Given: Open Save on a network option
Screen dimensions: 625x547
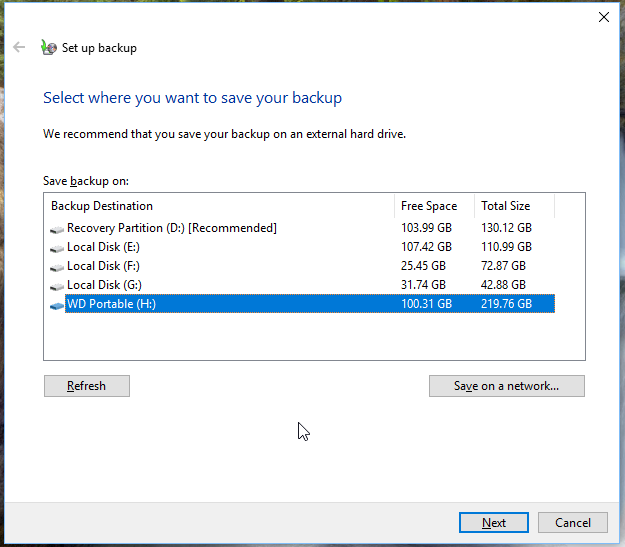Looking at the screenshot, I should [x=506, y=386].
